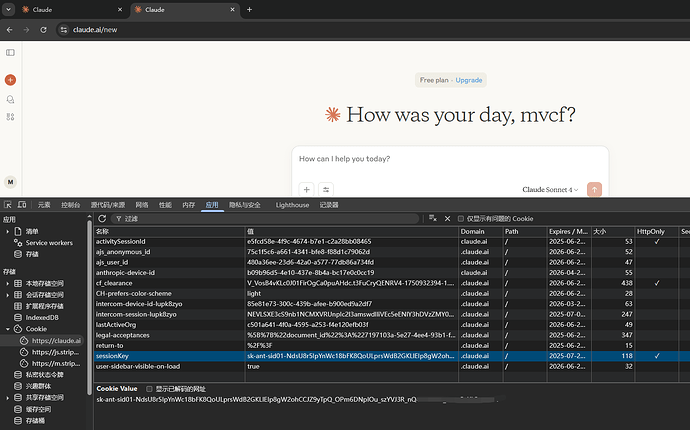Clear all cookies with filter-clear icon
This screenshot has width=690, height=430.
[433, 218]
